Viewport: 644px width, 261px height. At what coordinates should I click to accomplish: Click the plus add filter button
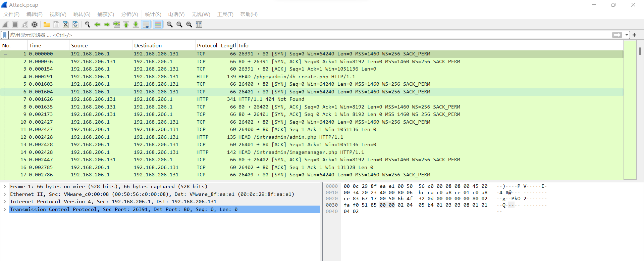point(634,35)
